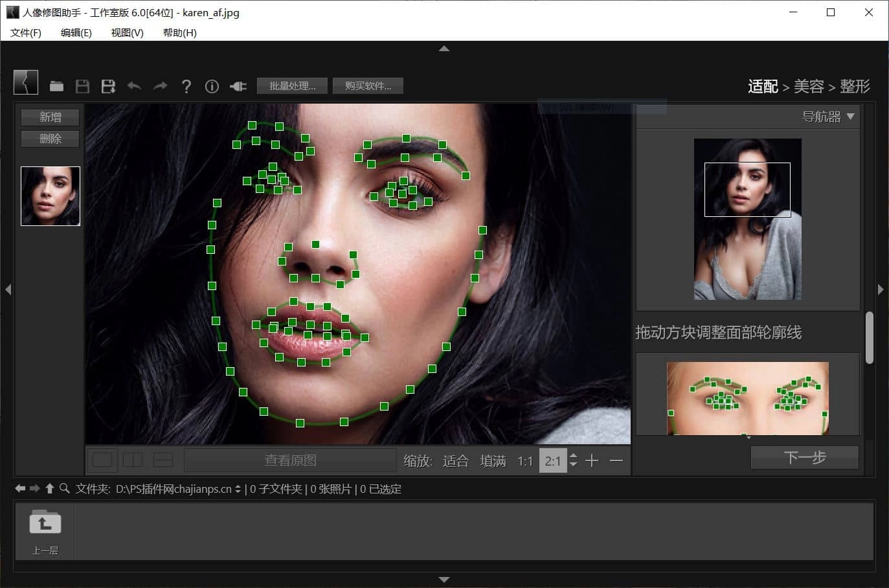Go up one folder with the up arrow
The height and width of the screenshot is (588, 889).
click(x=50, y=488)
